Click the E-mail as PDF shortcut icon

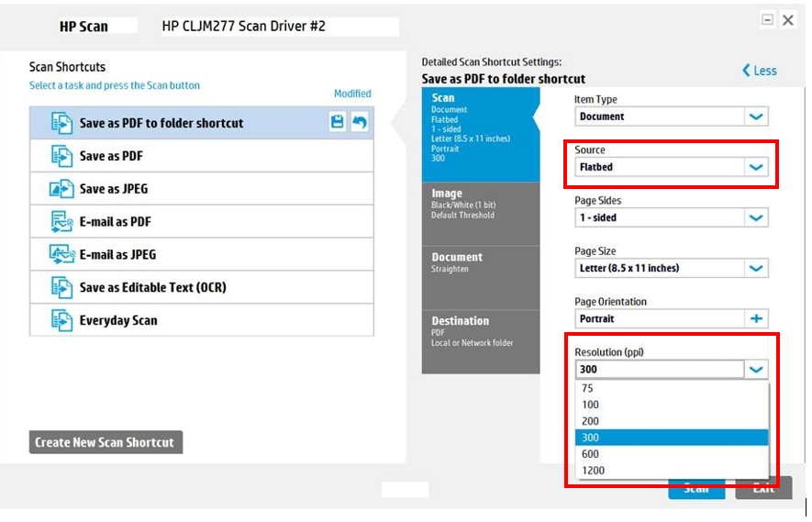61,222
